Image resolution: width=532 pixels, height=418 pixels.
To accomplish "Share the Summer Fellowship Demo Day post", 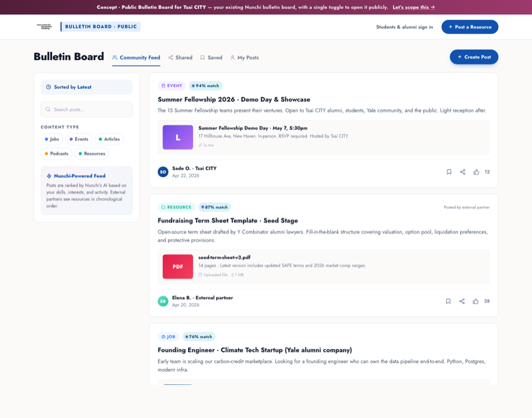I will [x=463, y=172].
